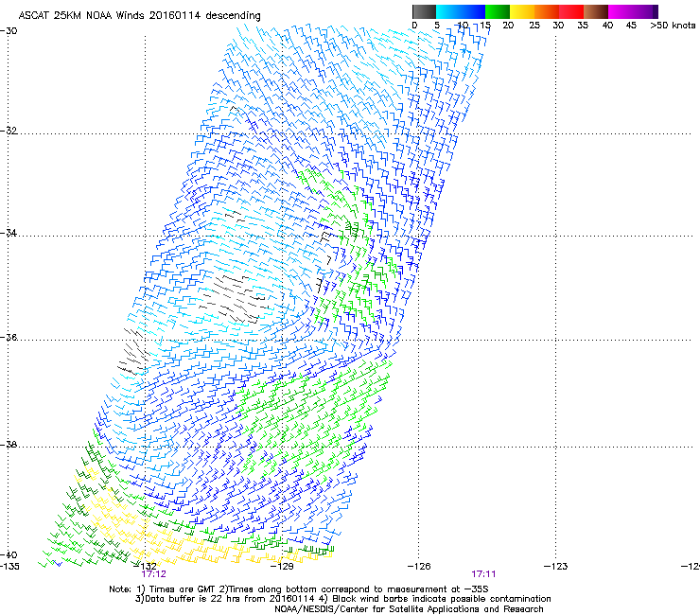The image size is (700, 615).
Task: Click the NOAA/NESDIS Center for Satellite Applications credit
Action: pyautogui.click(x=409, y=609)
